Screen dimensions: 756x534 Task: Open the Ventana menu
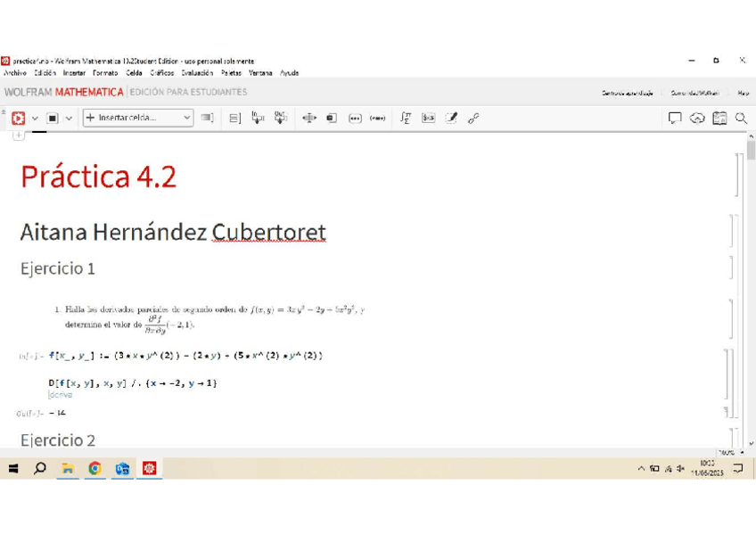click(x=260, y=73)
